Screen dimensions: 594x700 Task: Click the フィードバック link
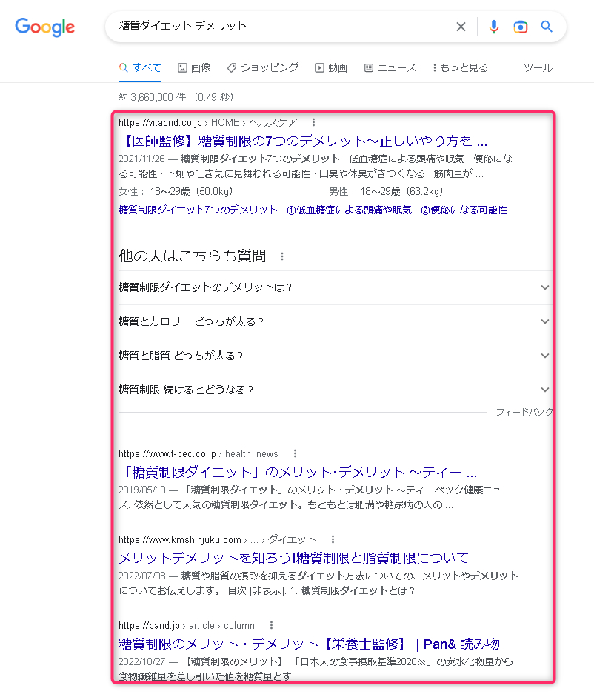click(524, 412)
